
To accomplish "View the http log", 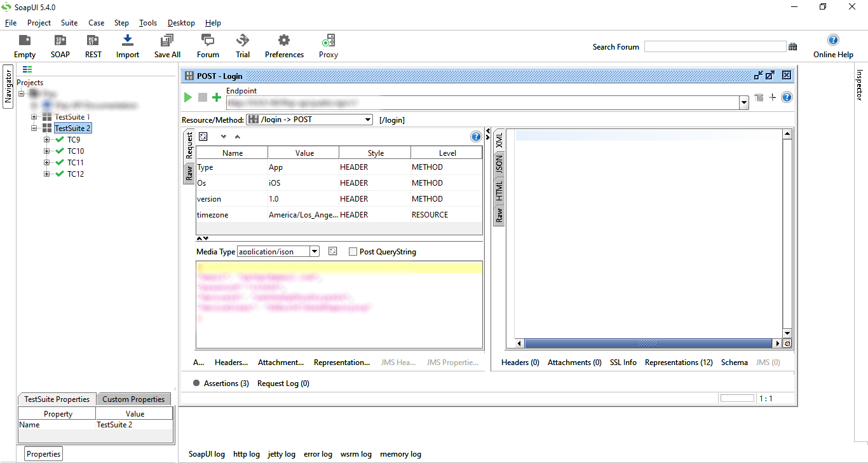I will pyautogui.click(x=247, y=454).
